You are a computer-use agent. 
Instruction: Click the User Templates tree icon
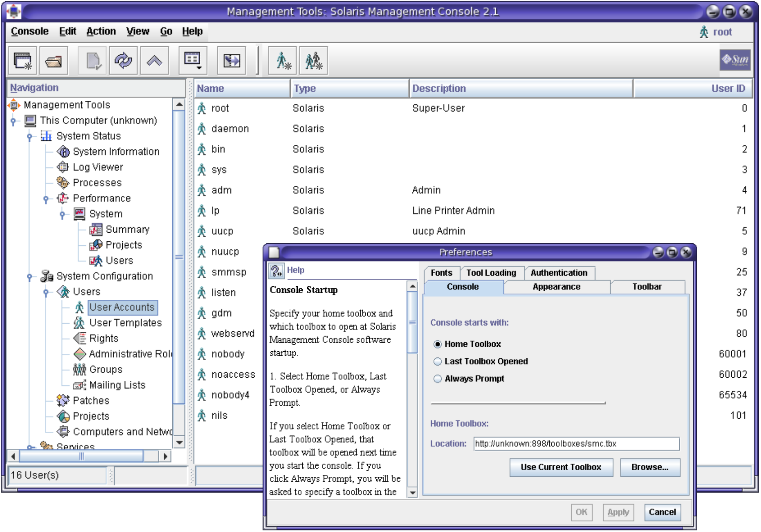coord(79,322)
